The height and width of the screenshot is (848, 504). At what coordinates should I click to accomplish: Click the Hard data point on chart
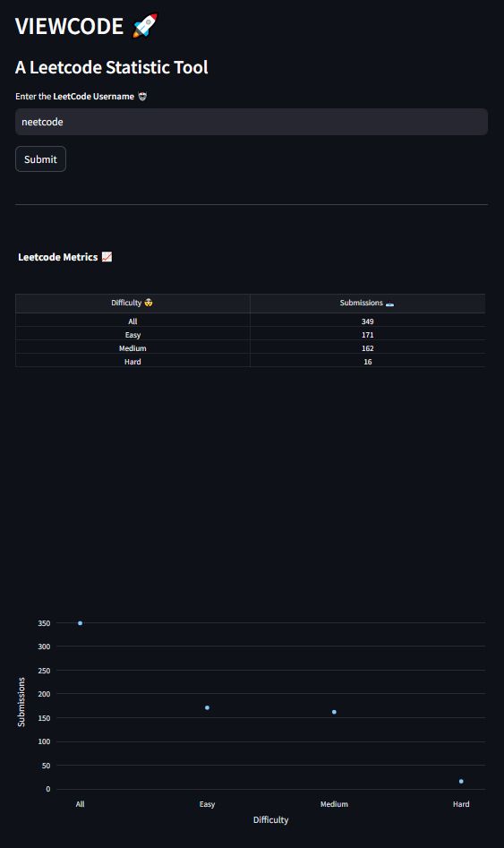tap(461, 781)
